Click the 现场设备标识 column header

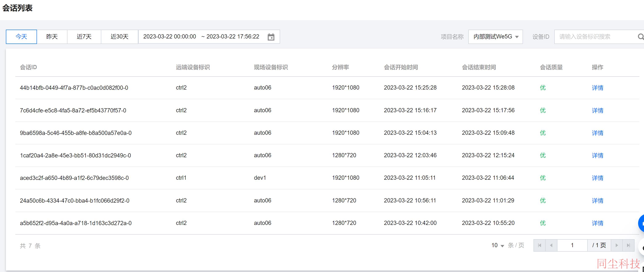coord(271,67)
